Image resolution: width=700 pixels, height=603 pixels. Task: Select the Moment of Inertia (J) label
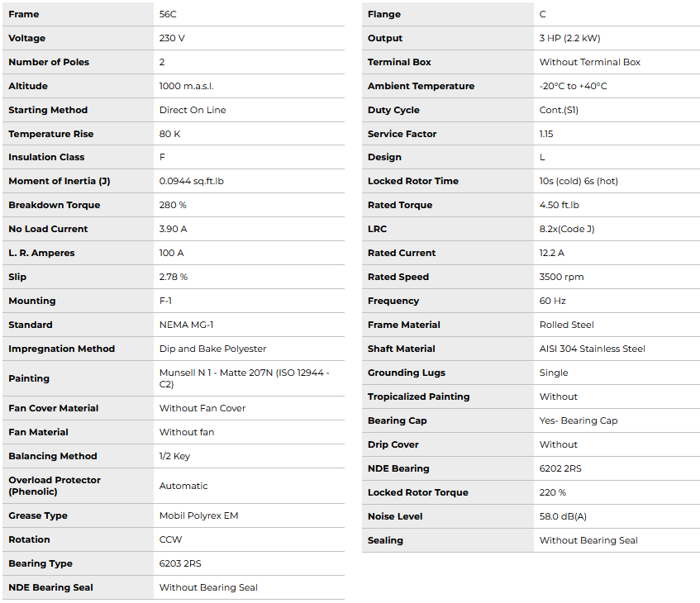(x=59, y=181)
